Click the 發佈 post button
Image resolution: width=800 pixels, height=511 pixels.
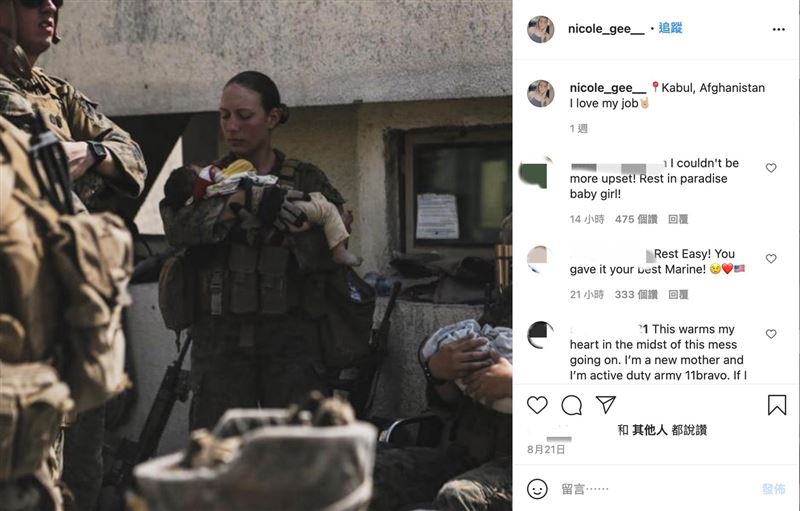point(773,489)
